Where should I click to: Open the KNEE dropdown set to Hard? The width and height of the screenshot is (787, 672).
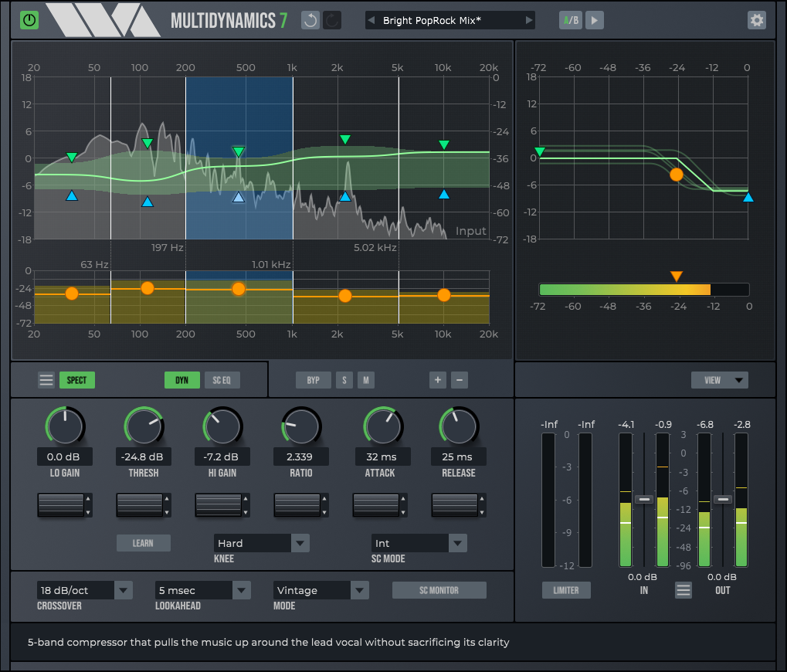261,543
